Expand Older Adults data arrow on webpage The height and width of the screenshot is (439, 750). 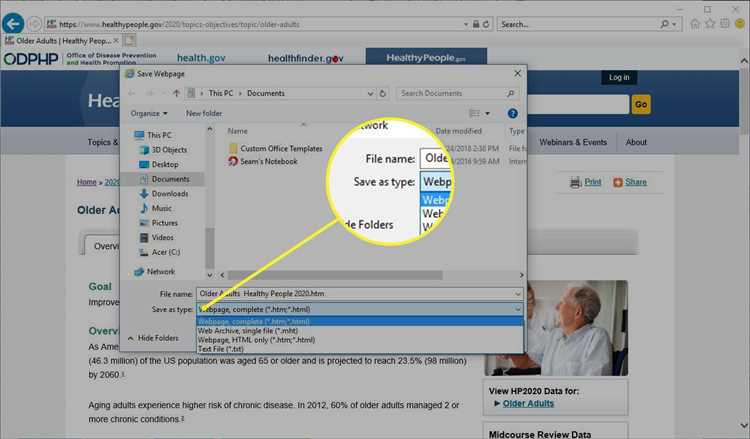coord(497,404)
